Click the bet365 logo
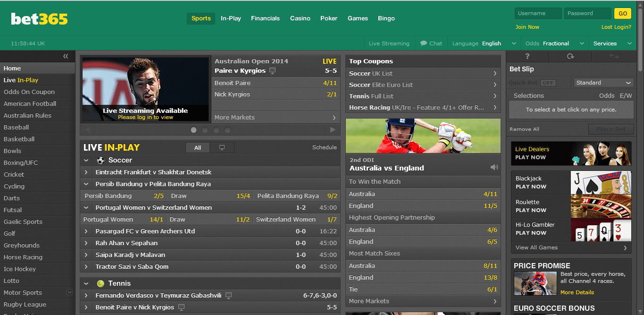 tap(40, 18)
